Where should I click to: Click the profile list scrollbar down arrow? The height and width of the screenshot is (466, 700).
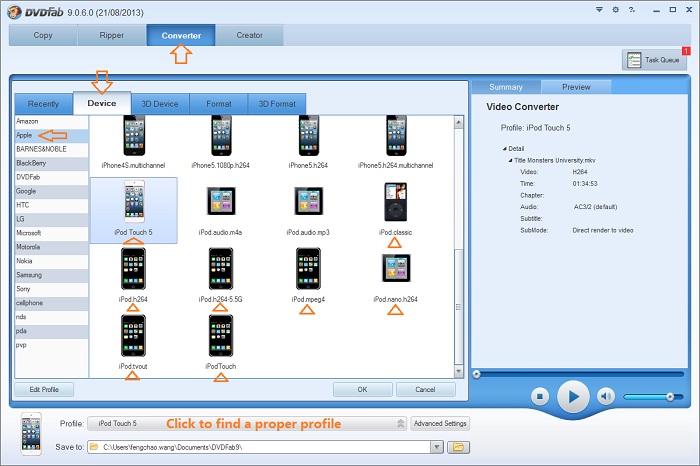point(458,371)
